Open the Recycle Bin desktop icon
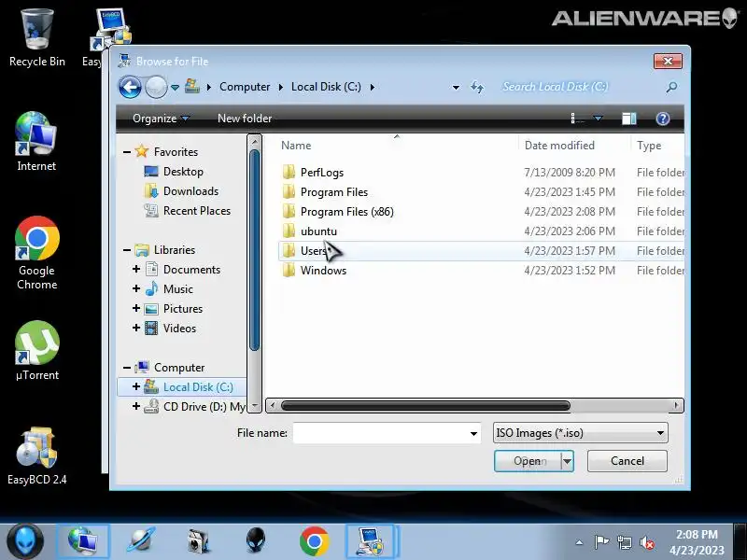747x560 pixels. 36,39
